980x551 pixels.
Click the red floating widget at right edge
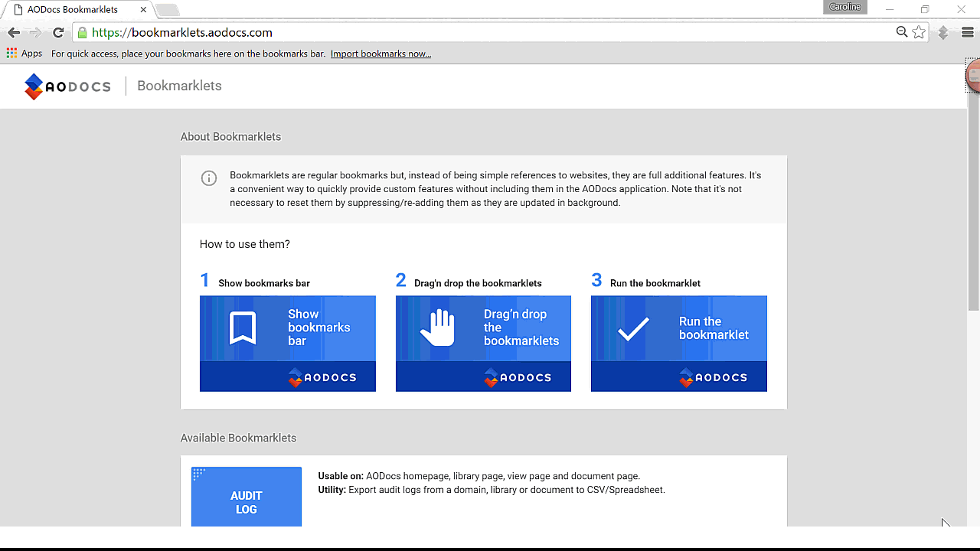(974, 75)
